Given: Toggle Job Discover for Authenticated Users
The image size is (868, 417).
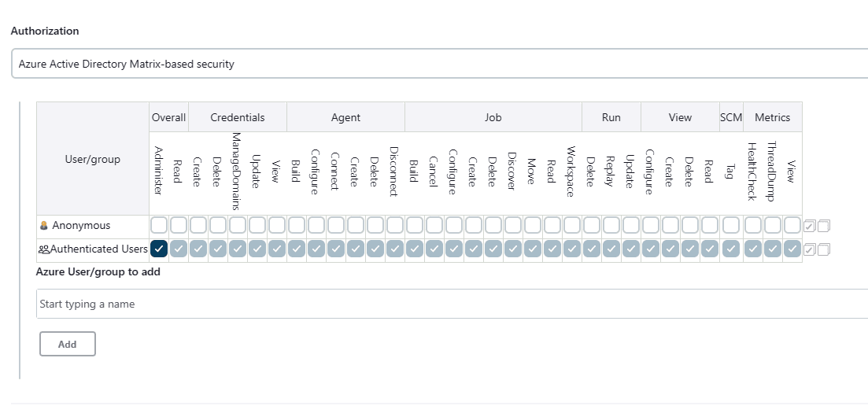Looking at the screenshot, I should click(512, 249).
